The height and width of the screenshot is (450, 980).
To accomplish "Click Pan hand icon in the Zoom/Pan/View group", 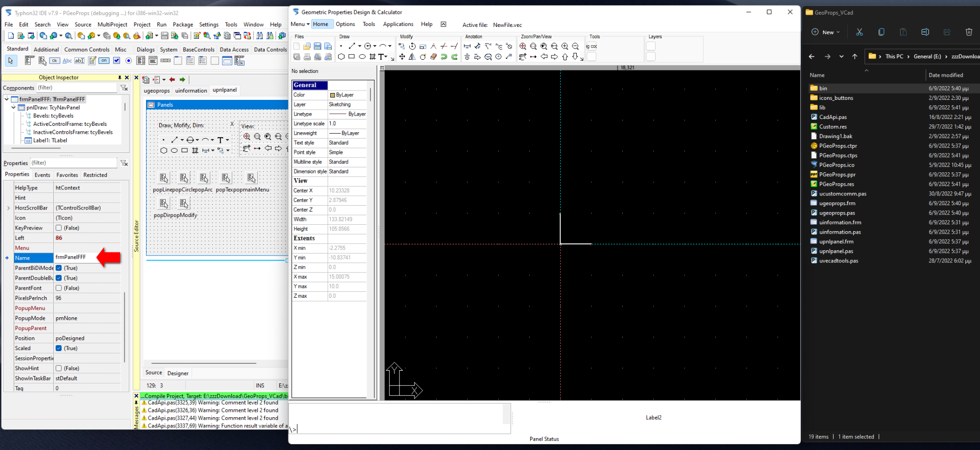I will click(523, 57).
